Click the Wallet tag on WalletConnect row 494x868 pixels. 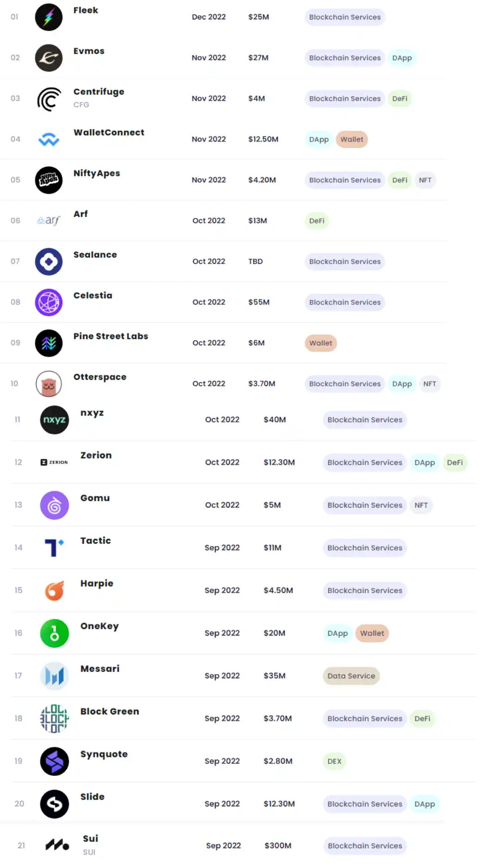click(352, 140)
